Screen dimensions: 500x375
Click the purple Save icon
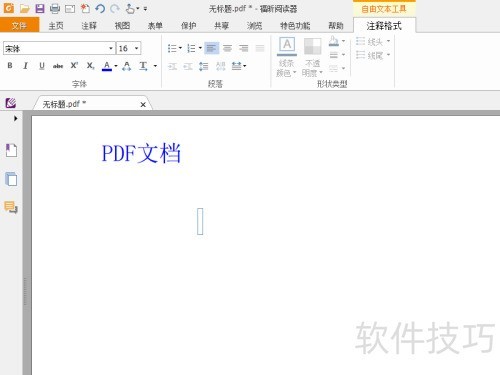pos(40,8)
